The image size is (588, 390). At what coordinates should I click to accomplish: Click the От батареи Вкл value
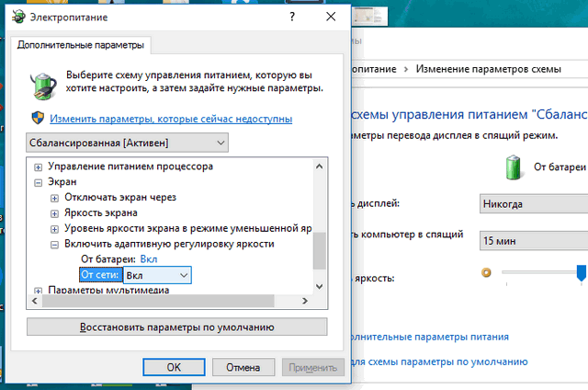(x=149, y=259)
